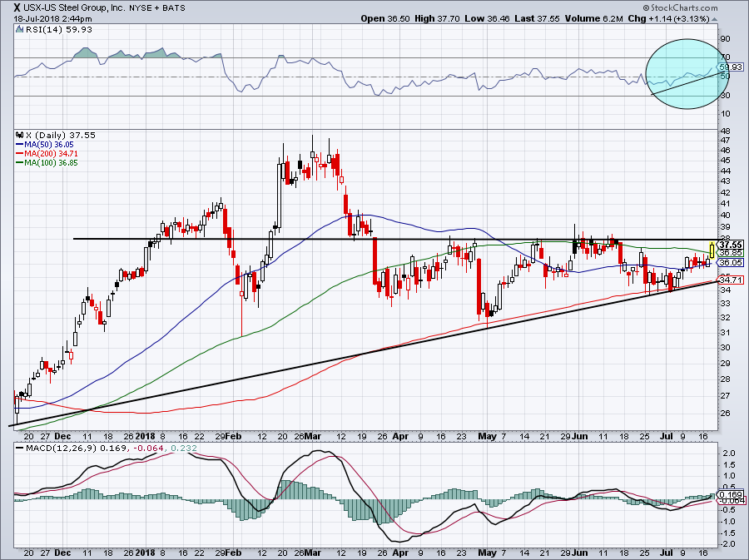This screenshot has width=749, height=560.
Task: Click the '18-Jul-2018 2:44pm' timestamp
Action: (x=52, y=19)
